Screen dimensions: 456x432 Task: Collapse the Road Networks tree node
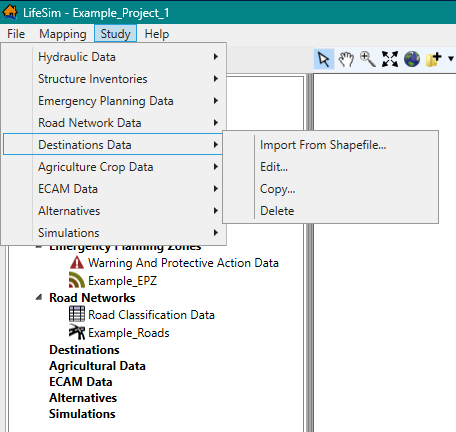[39, 297]
